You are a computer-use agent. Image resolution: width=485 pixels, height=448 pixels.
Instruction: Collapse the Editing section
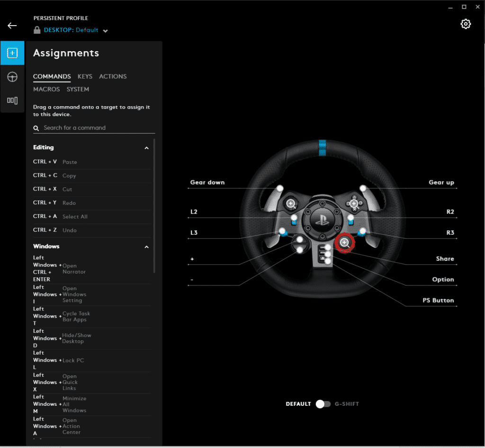pyautogui.click(x=146, y=148)
